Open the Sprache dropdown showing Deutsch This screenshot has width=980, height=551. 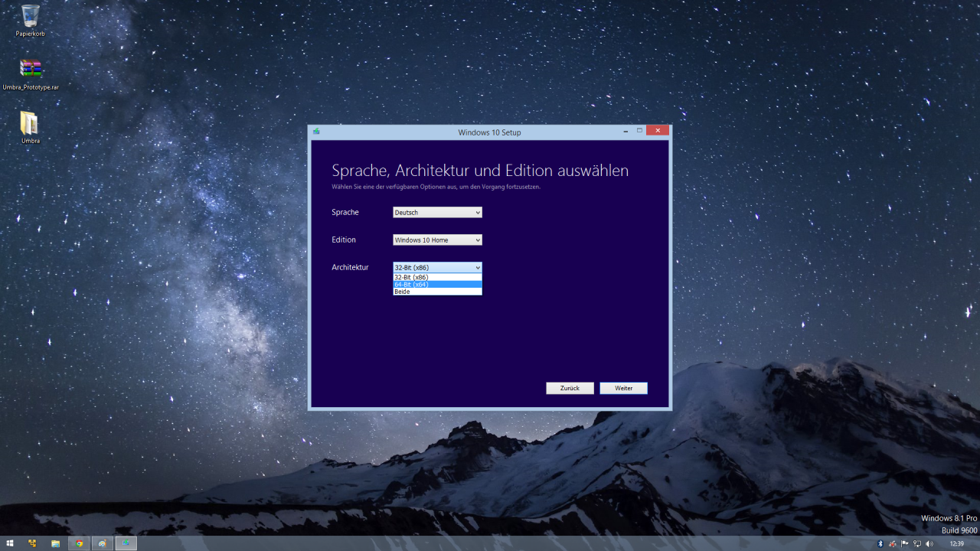[437, 212]
